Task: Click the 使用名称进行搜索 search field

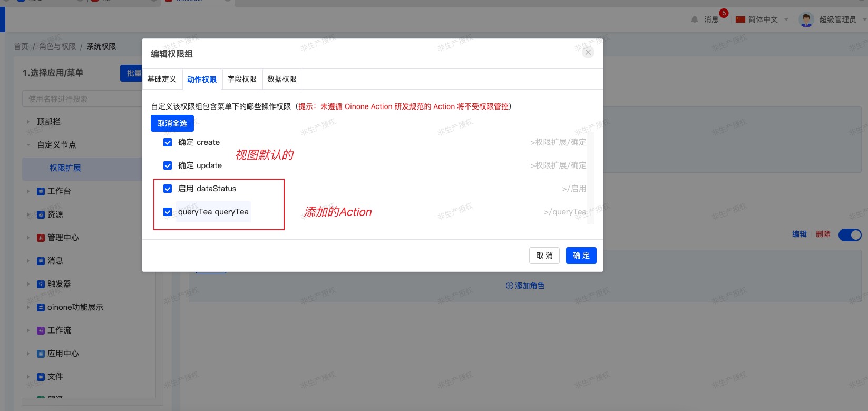Action: pos(82,99)
